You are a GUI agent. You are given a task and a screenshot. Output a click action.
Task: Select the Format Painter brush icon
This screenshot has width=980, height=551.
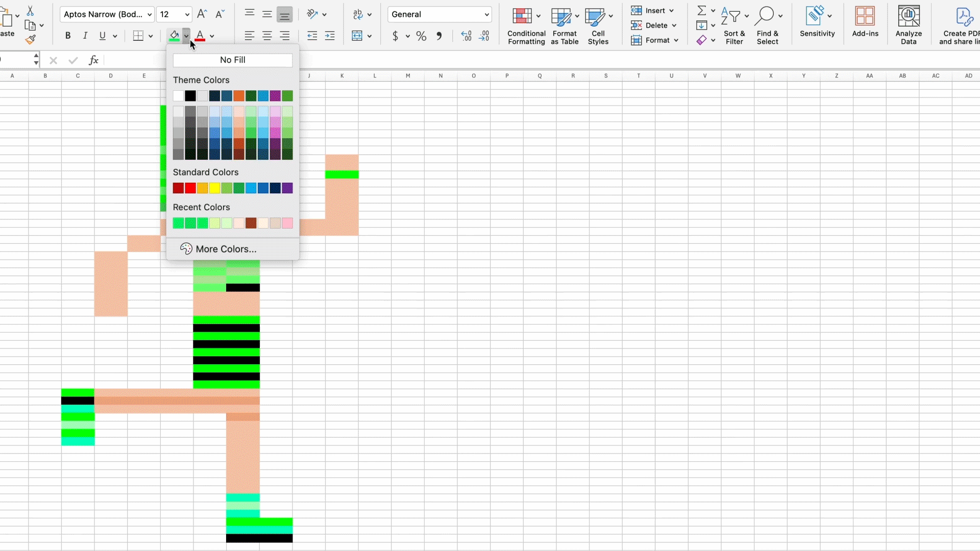pos(31,39)
